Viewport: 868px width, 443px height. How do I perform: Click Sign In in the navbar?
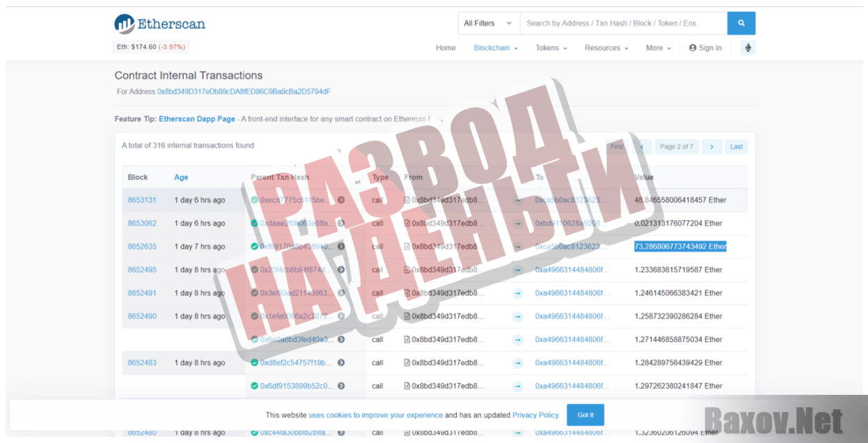(705, 48)
